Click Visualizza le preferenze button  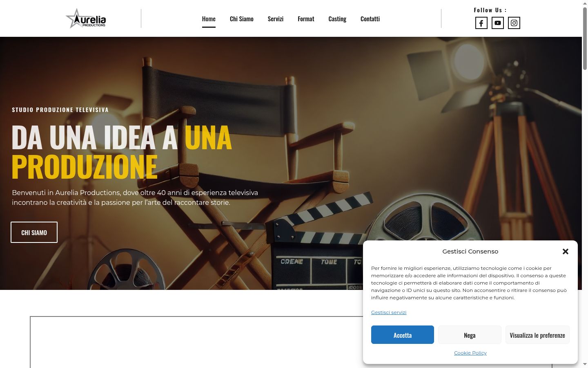(537, 335)
